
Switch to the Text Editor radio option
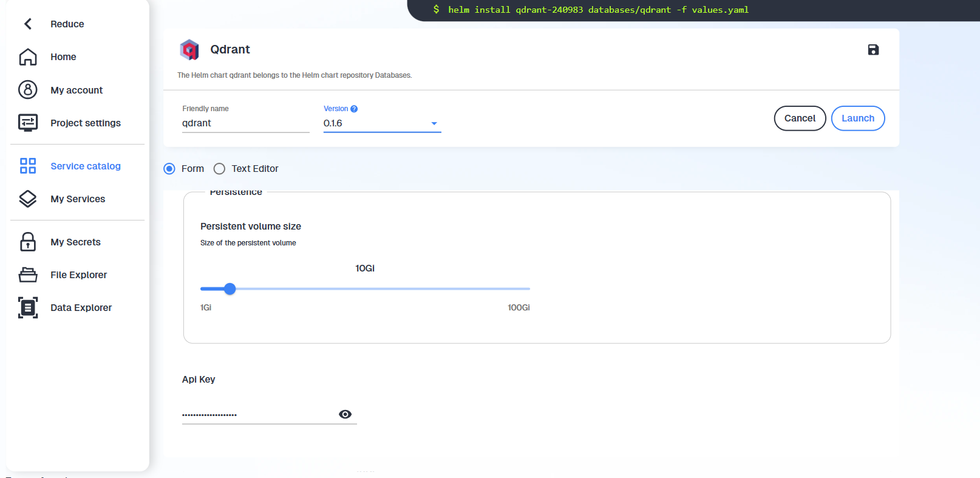[219, 169]
